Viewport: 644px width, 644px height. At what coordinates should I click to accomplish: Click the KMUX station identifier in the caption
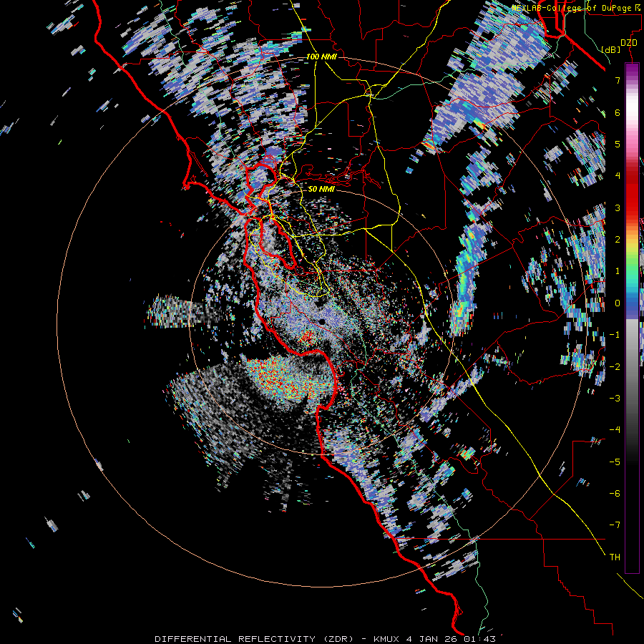tap(388, 639)
